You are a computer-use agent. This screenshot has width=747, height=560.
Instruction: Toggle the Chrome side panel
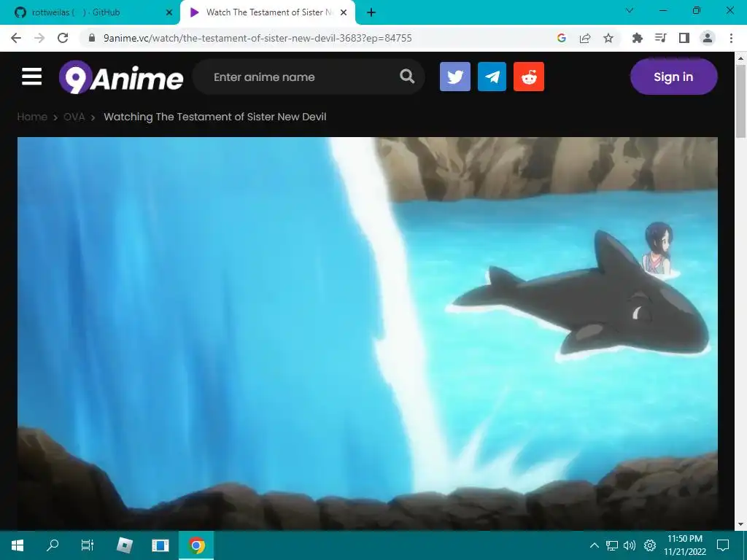tap(684, 38)
